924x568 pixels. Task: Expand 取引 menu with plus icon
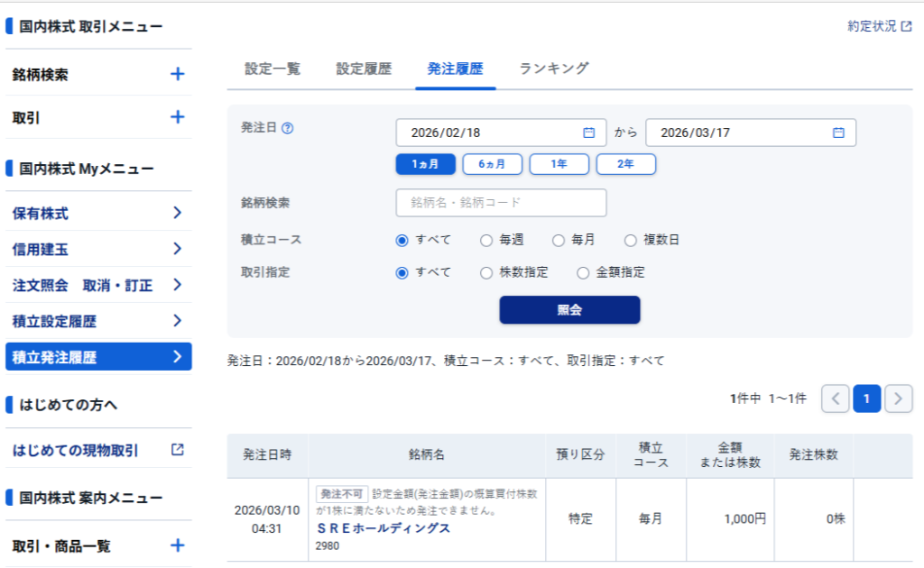point(177,117)
